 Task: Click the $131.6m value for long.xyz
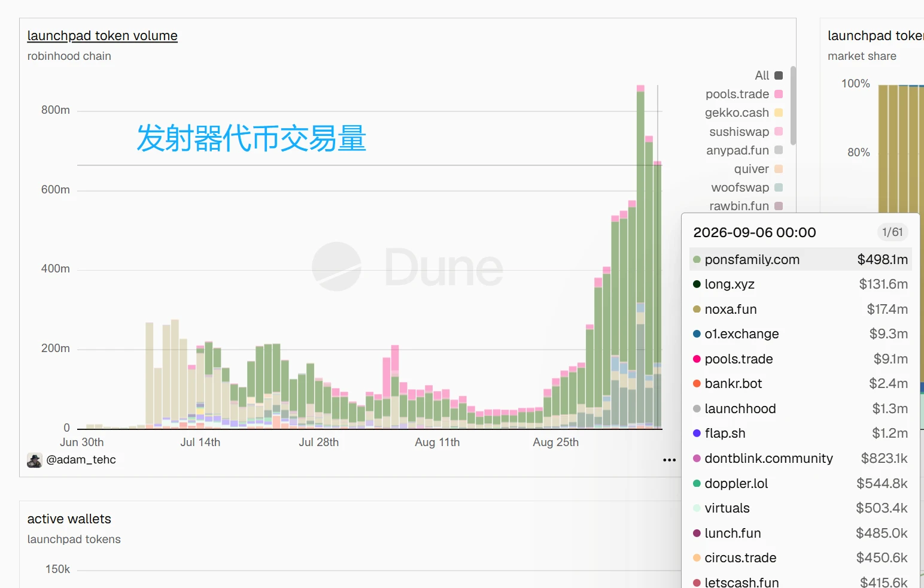[x=883, y=284]
